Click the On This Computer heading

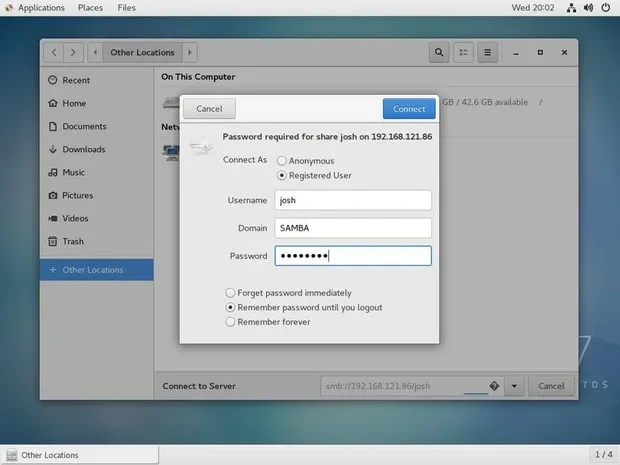click(x=198, y=77)
